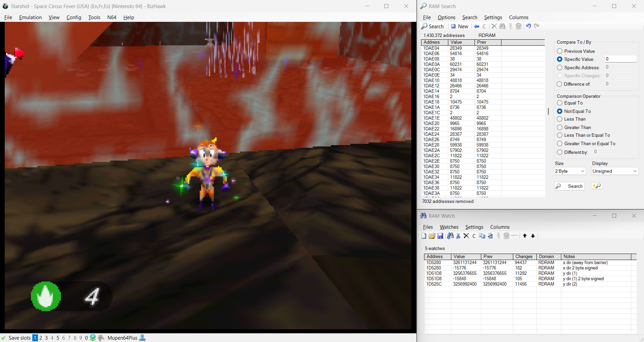The width and height of the screenshot is (644, 342).
Task: Click the undo arrow in RAM Search toolbar
Action: coord(528,26)
